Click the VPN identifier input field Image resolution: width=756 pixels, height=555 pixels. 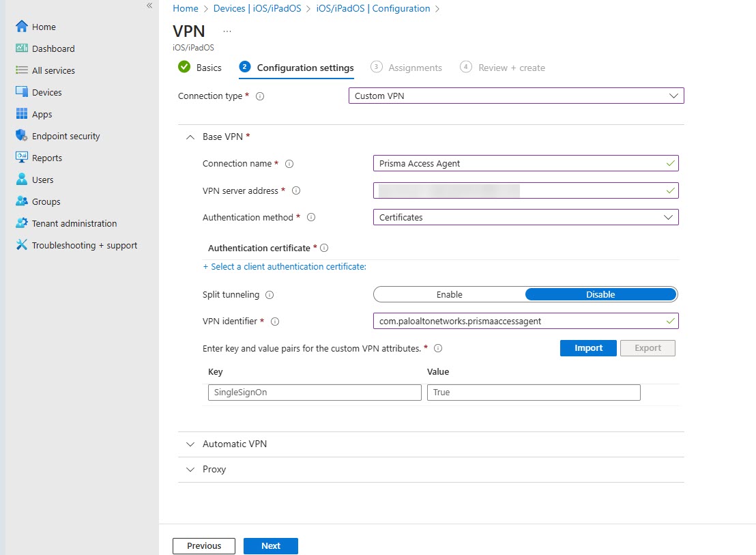pos(519,321)
